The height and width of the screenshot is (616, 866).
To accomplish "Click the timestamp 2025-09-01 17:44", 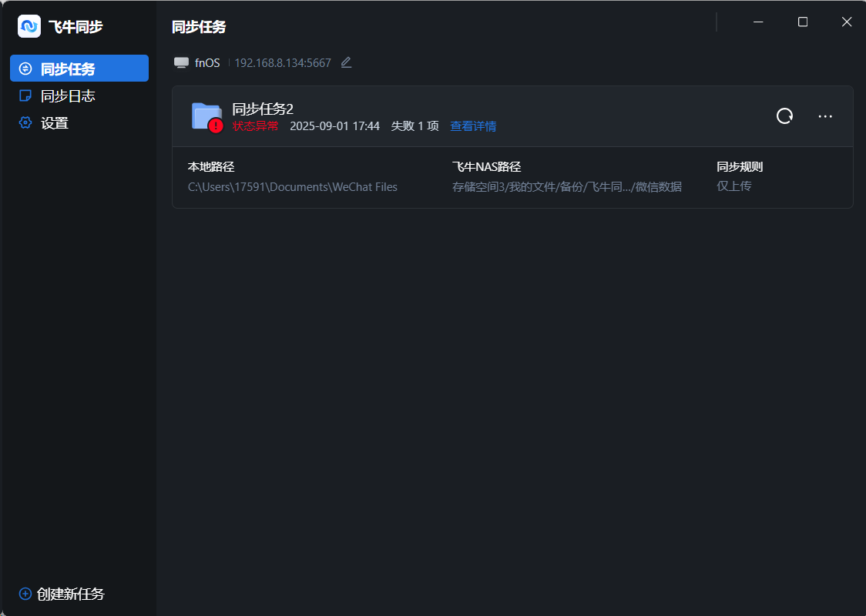I will pos(334,126).
